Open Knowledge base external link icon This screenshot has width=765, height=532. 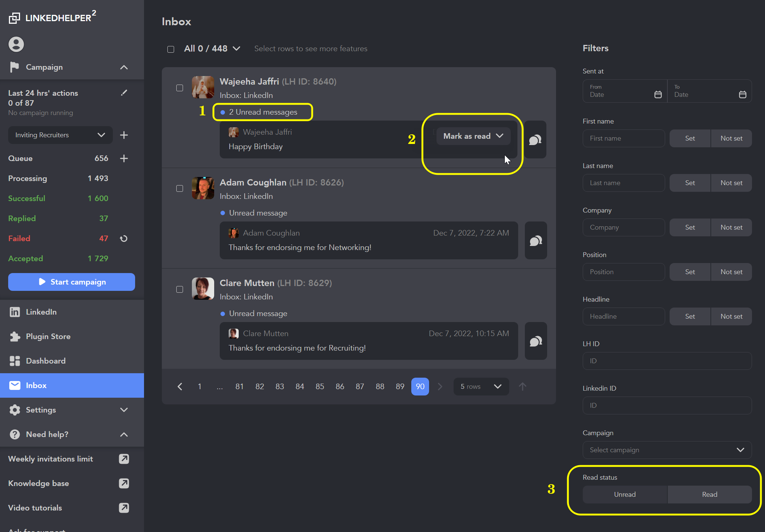124,483
